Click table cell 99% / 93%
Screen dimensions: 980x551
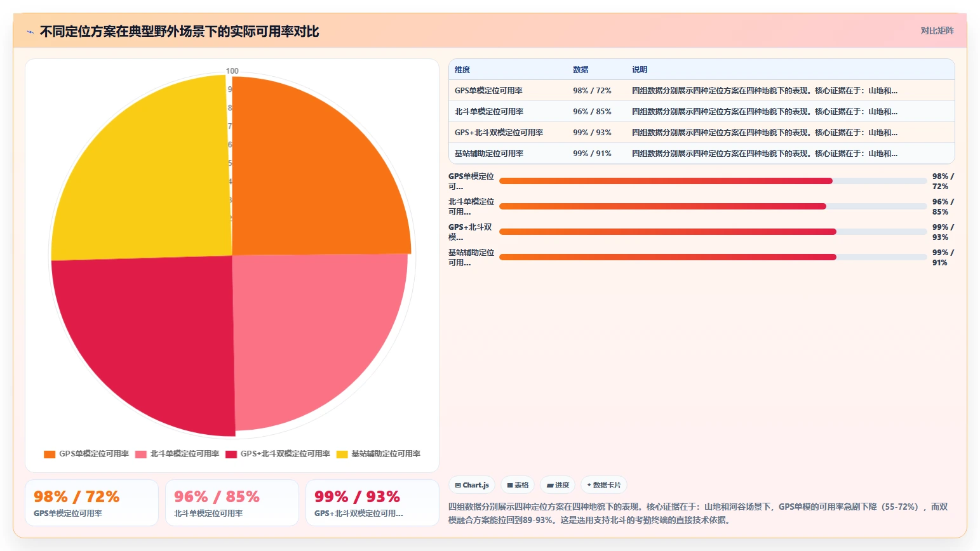(x=592, y=133)
